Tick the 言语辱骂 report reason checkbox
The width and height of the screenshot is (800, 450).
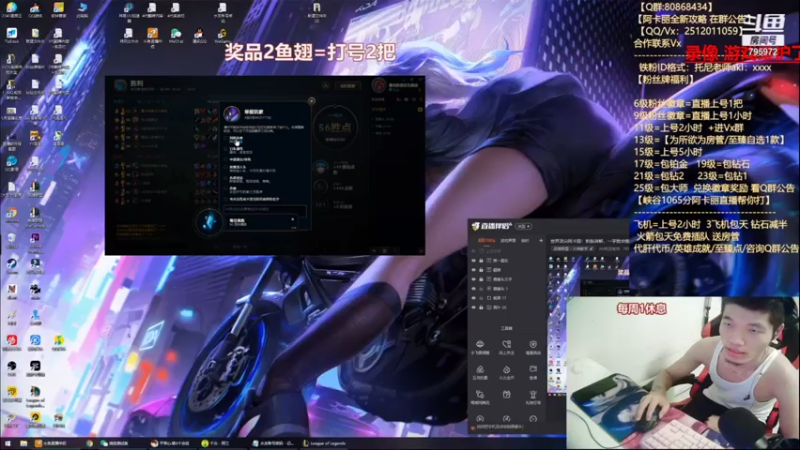pos(226,149)
